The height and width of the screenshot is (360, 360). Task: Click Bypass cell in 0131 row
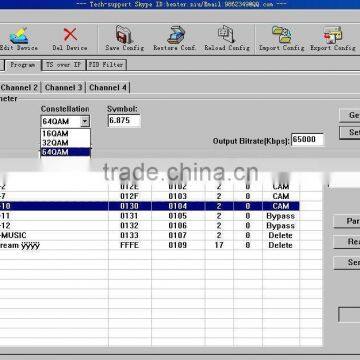click(281, 216)
